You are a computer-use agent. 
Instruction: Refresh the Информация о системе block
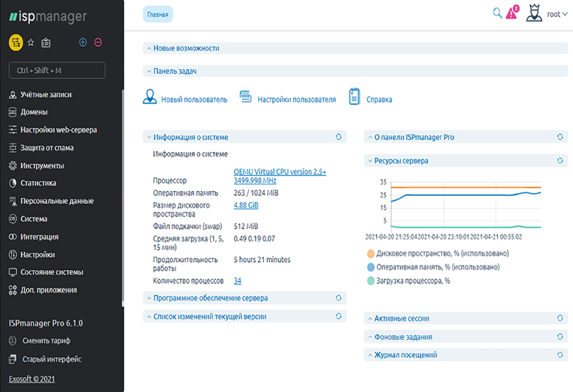[339, 137]
